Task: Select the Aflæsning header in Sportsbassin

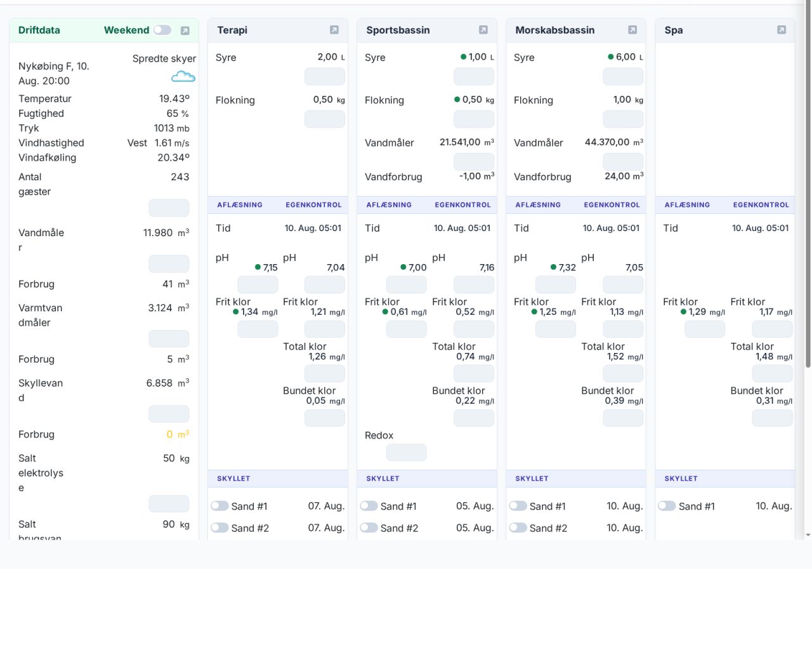Action: pos(389,205)
